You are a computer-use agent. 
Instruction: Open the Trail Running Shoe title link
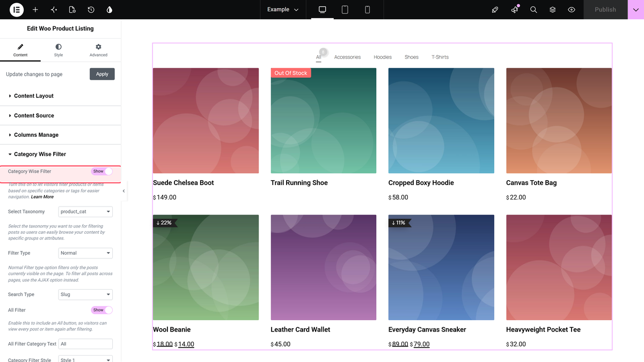(x=299, y=183)
